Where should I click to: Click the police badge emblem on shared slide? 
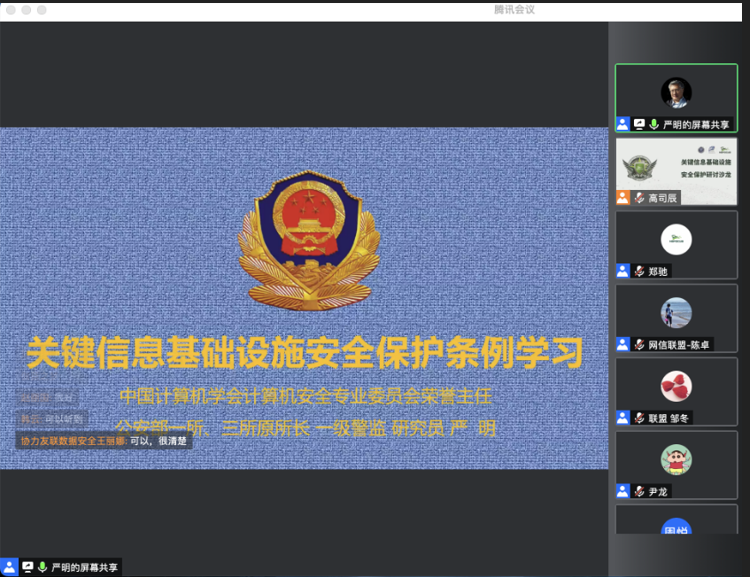(x=309, y=241)
